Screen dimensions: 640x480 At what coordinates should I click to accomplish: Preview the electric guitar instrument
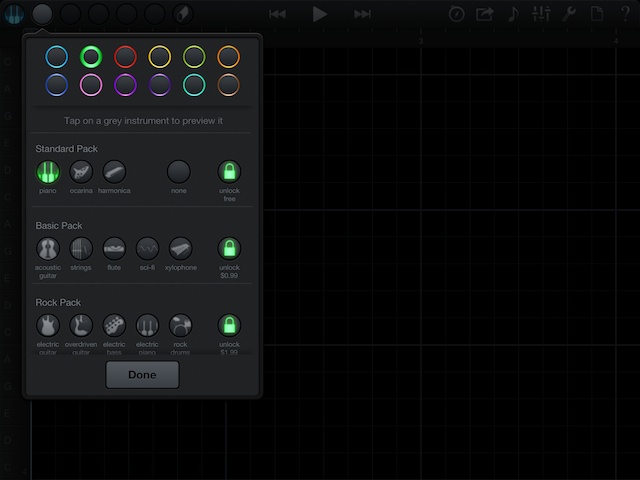[48, 325]
